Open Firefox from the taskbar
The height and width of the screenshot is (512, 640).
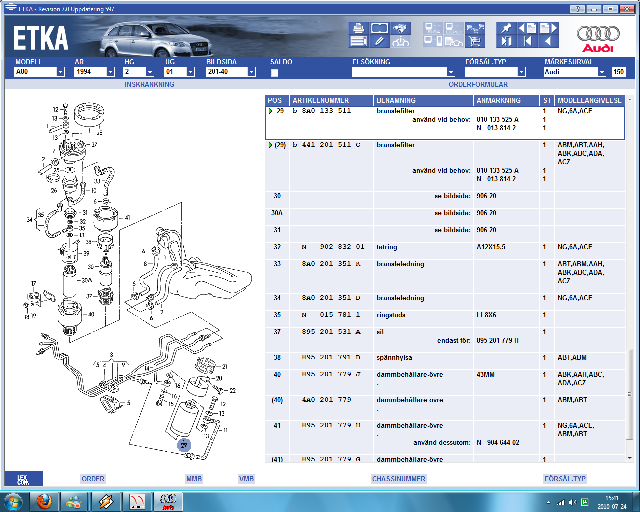44,502
